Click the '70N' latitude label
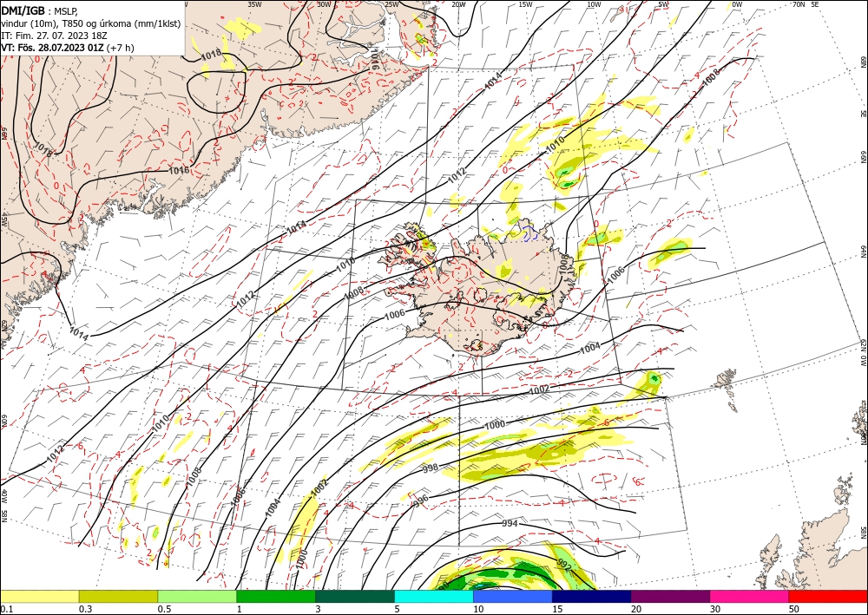 tap(799, 4)
